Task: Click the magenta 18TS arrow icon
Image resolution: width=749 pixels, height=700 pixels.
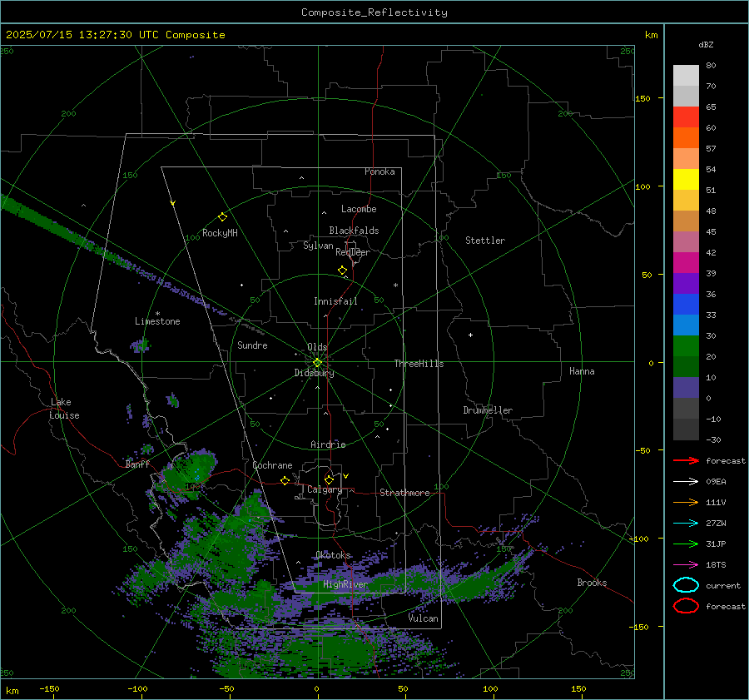Action: (686, 565)
